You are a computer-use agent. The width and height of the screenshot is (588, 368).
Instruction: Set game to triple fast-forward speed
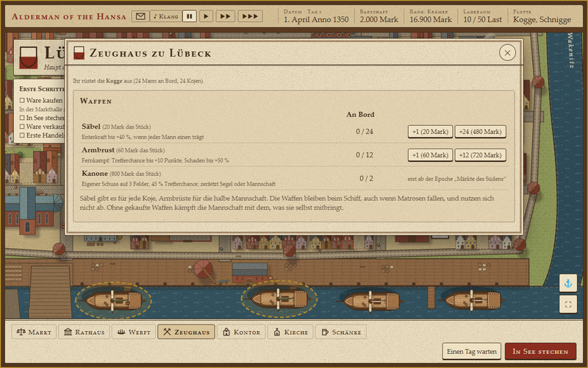tap(250, 16)
